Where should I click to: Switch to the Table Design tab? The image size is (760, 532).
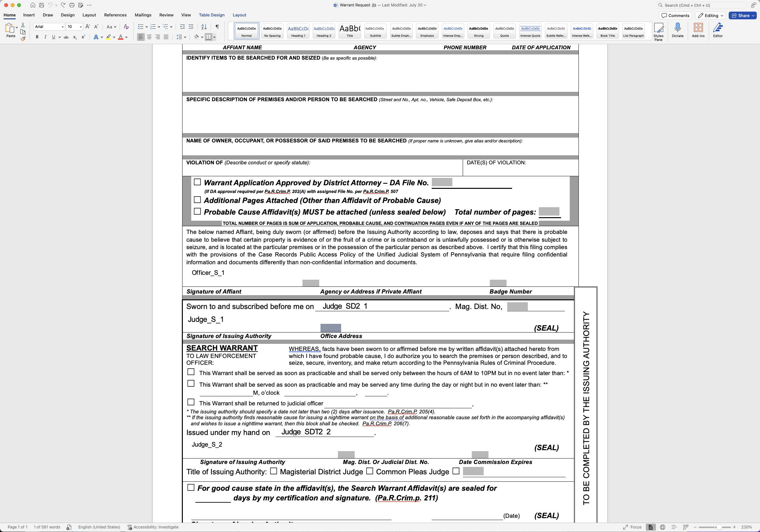[x=212, y=15]
